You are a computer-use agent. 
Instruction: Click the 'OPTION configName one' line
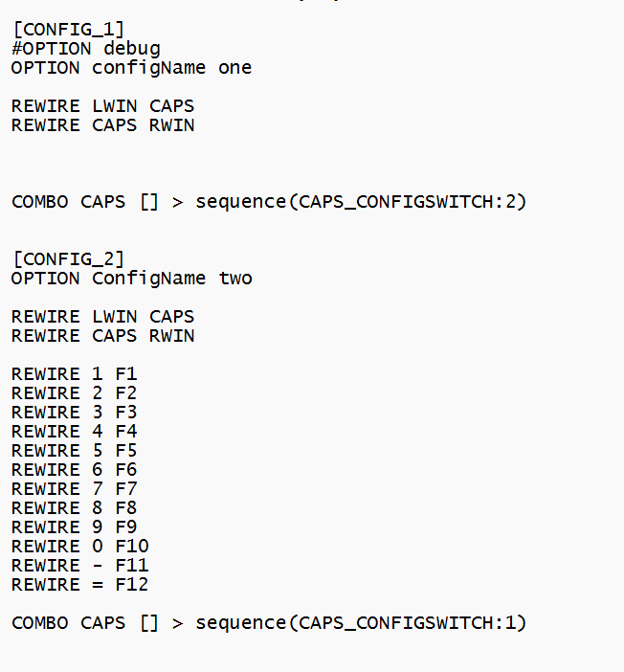[131, 67]
